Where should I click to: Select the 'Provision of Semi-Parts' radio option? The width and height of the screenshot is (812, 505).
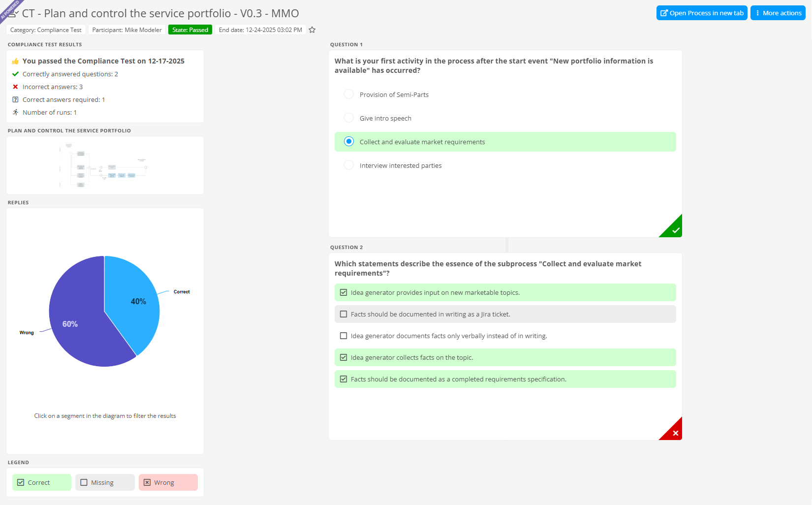click(349, 95)
